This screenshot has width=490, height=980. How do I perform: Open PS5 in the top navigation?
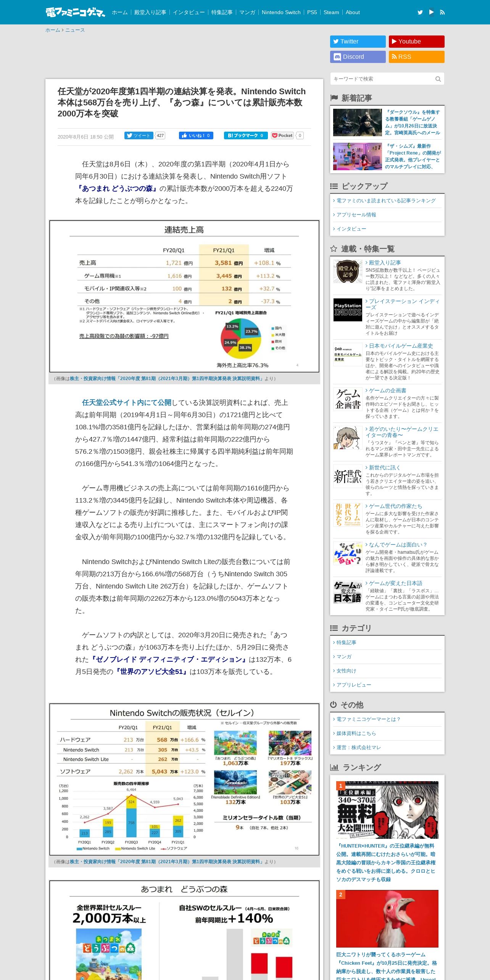(x=312, y=12)
